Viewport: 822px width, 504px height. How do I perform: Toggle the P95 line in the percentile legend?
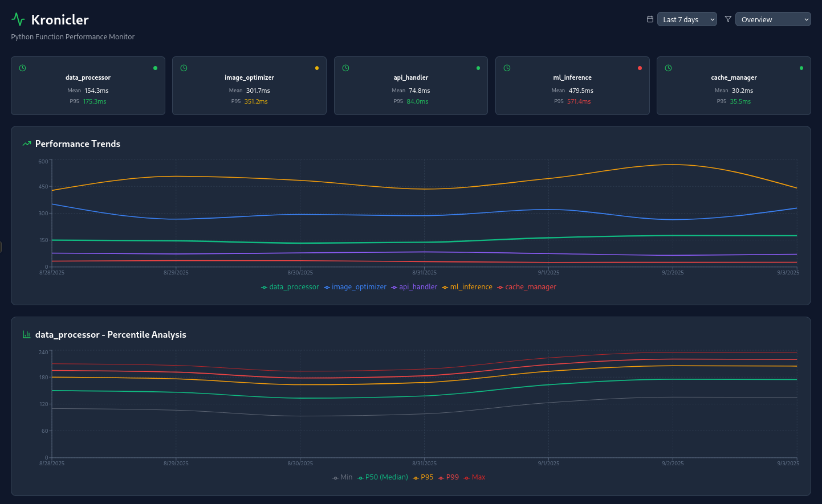click(x=423, y=477)
